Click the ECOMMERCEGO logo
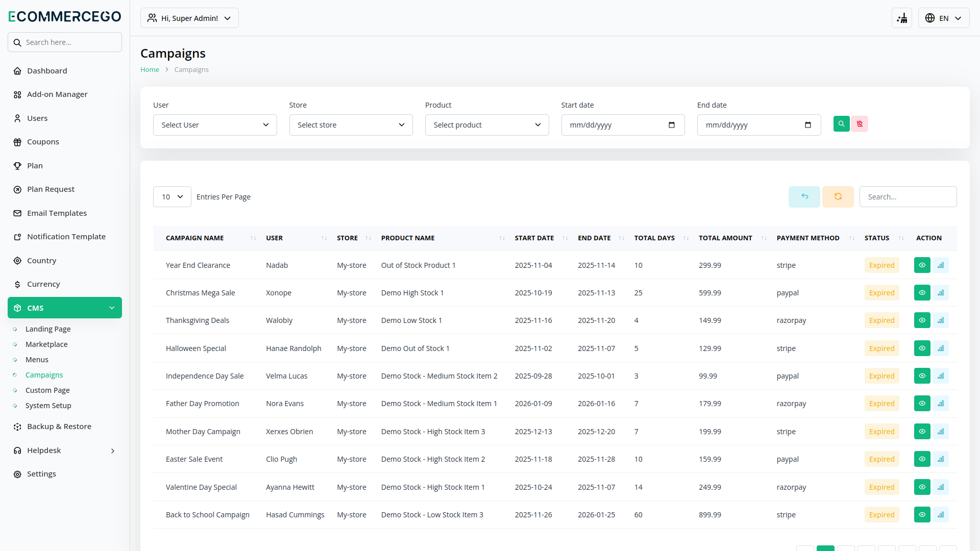 [65, 16]
